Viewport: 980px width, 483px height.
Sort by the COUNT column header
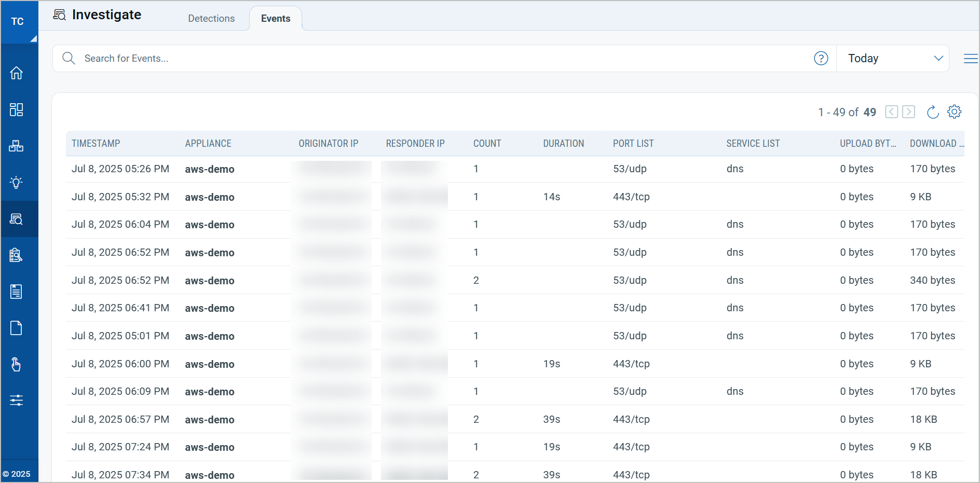pos(487,143)
